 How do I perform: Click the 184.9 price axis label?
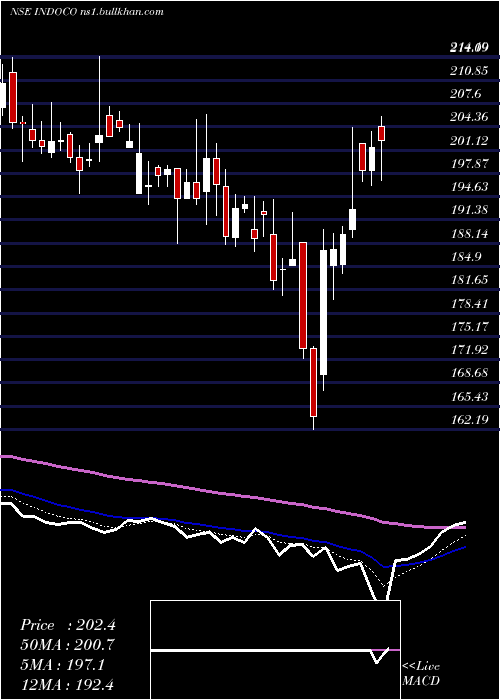pos(466,257)
